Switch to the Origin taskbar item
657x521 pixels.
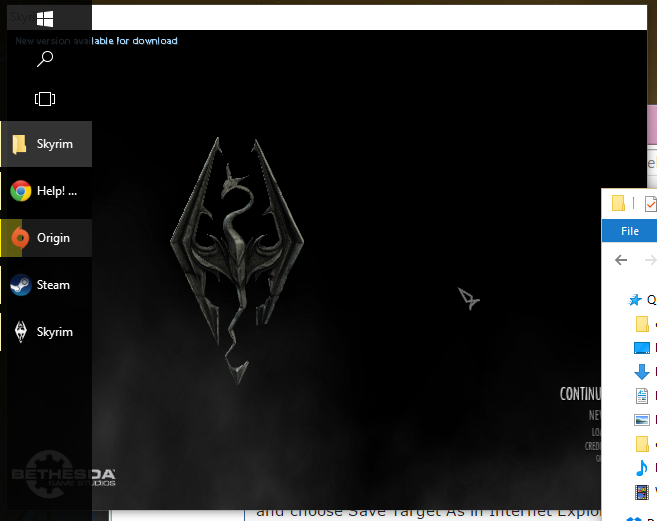[x=46, y=238]
